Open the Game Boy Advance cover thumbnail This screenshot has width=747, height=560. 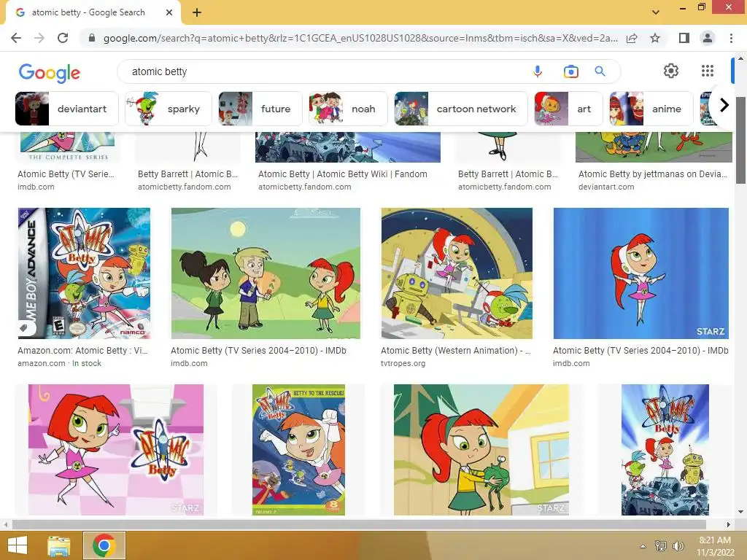(x=85, y=273)
